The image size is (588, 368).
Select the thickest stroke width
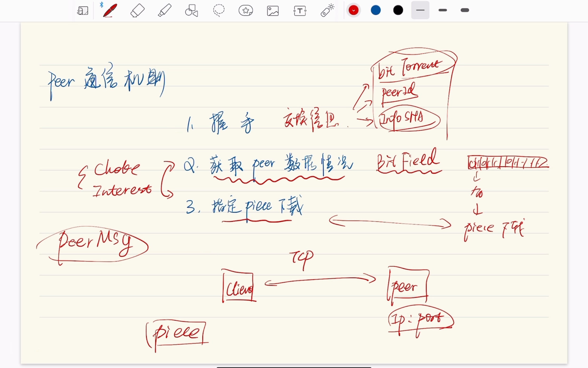tap(465, 10)
